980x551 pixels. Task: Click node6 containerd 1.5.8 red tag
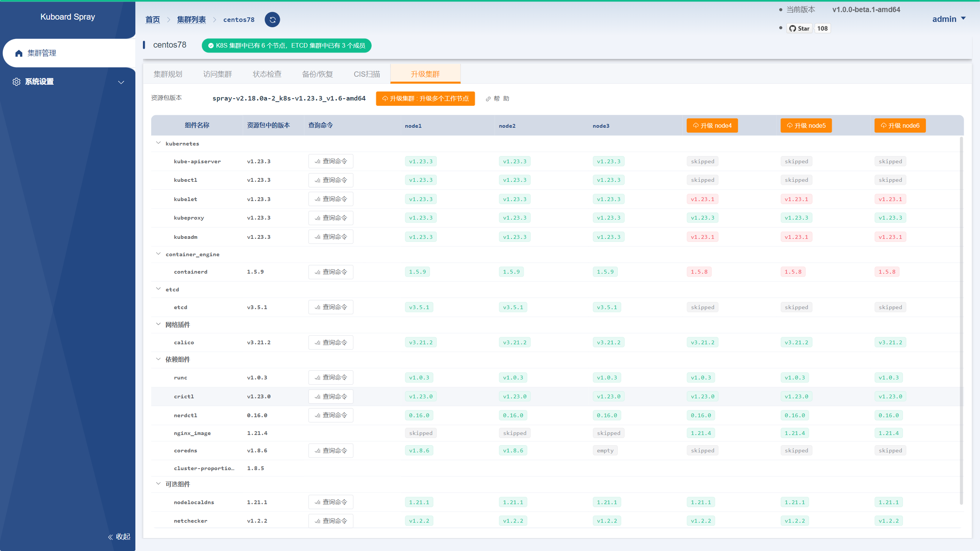pyautogui.click(x=887, y=272)
